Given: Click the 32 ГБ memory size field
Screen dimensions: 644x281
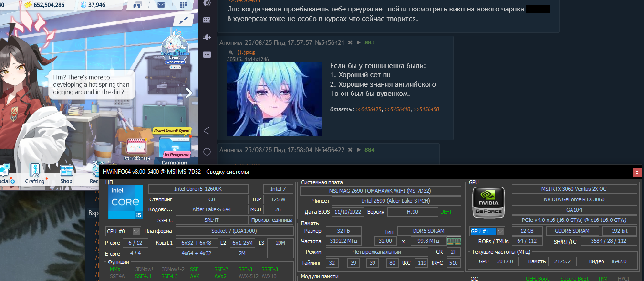Looking at the screenshot, I should [343, 231].
